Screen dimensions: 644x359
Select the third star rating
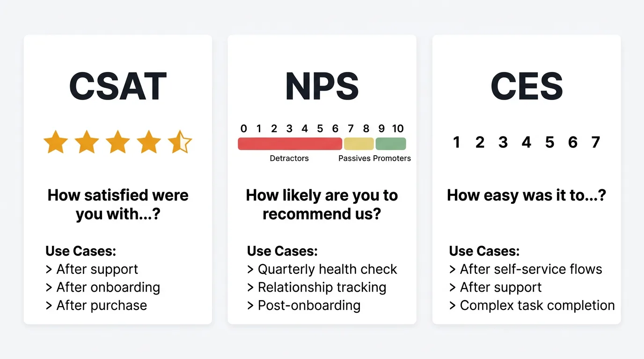click(x=117, y=142)
